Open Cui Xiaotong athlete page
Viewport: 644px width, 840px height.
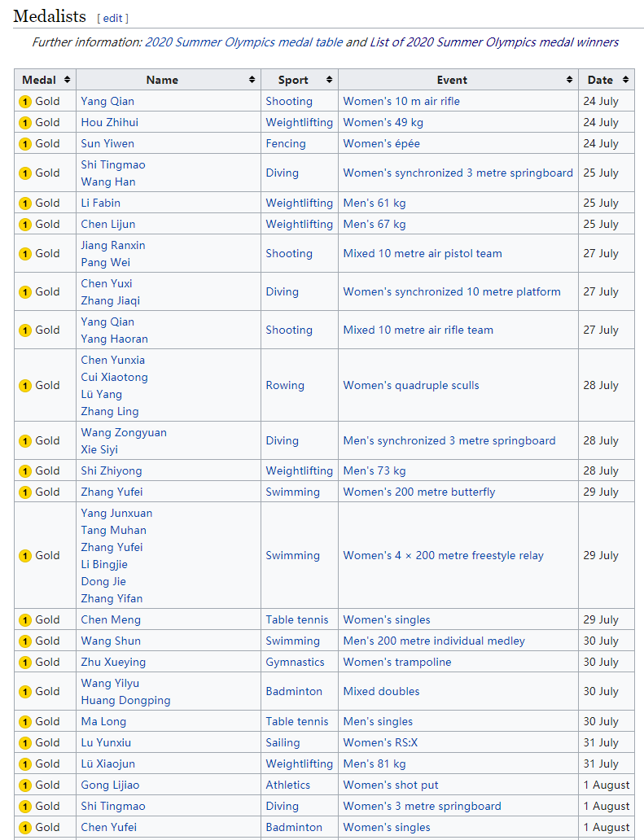tap(115, 377)
